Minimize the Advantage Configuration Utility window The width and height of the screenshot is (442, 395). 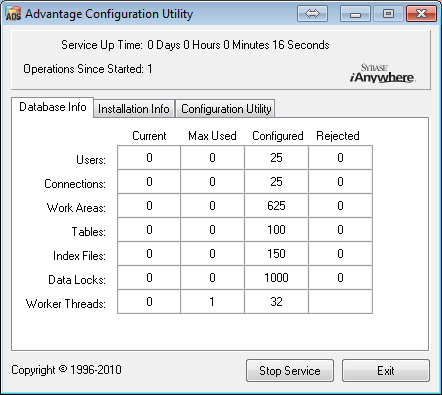point(355,14)
